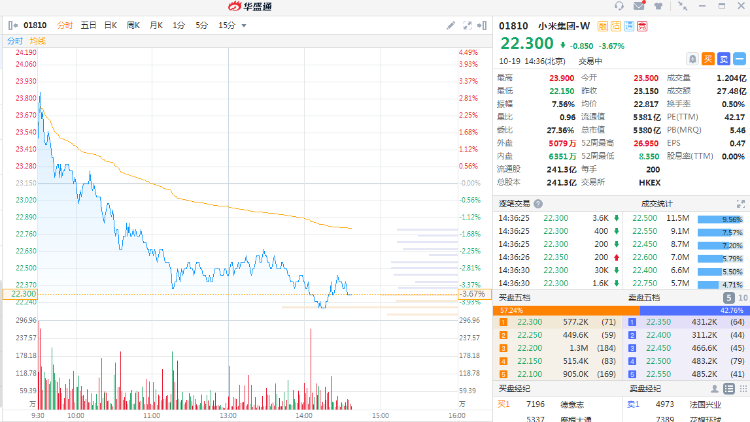Toggle the blue 分时 line legend
This screenshot has width=750, height=422.
15,41
